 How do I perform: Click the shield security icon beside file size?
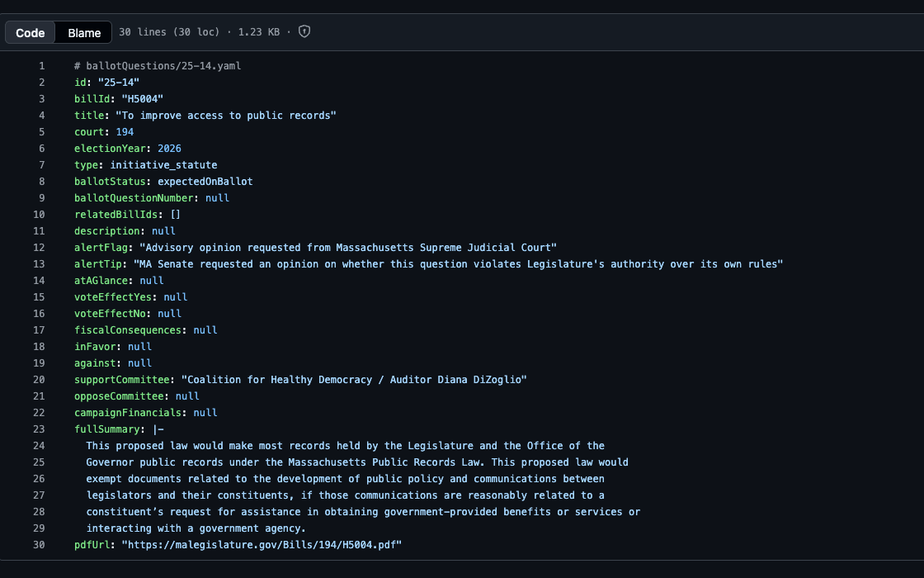[304, 32]
